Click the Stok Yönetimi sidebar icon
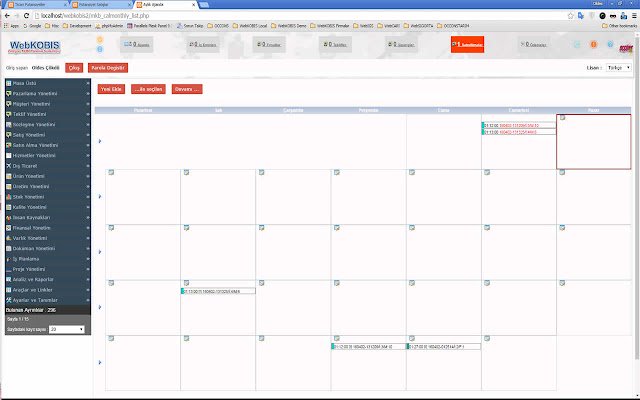Viewport: 640px width, 400px height. [x=9, y=197]
